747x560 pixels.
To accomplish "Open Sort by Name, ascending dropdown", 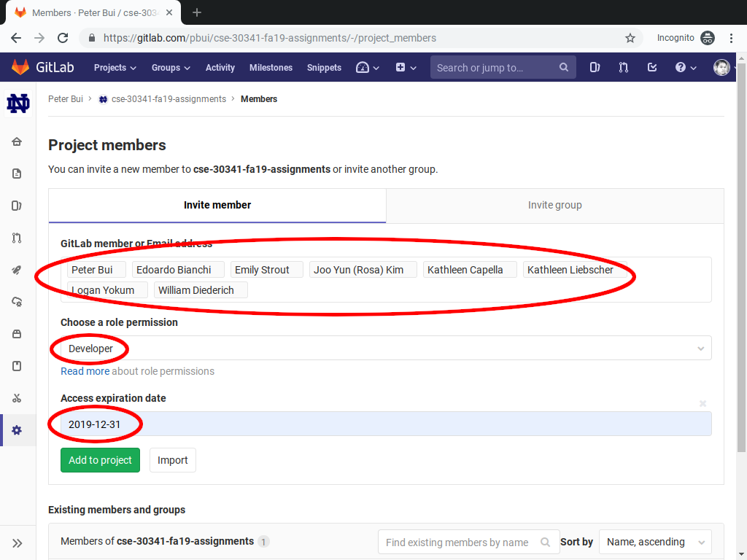I will point(655,542).
